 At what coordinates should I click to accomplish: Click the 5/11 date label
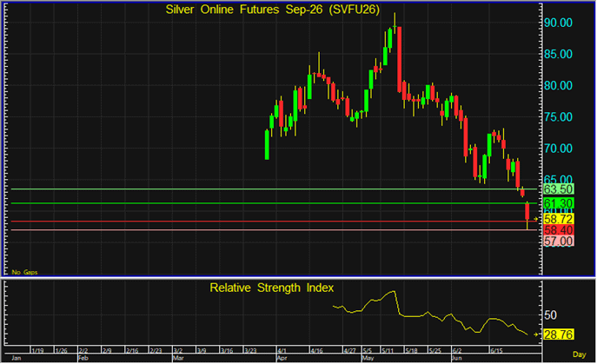pos(388,350)
